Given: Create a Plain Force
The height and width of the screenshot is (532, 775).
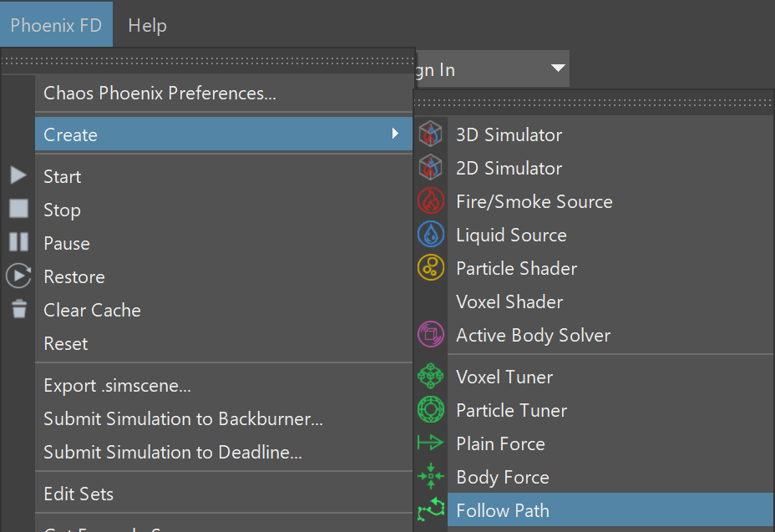Looking at the screenshot, I should click(610, 443).
